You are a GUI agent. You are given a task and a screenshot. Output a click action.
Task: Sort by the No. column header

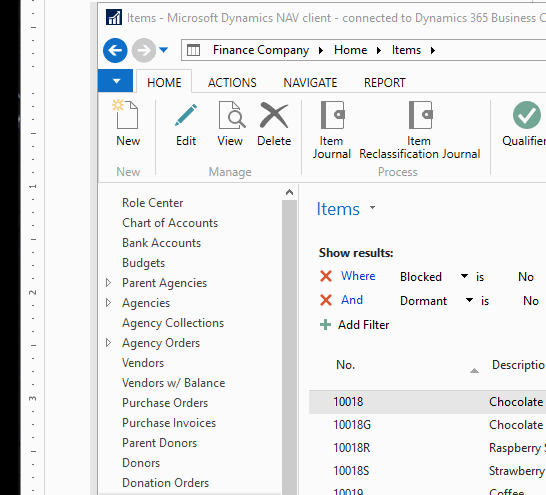point(345,365)
